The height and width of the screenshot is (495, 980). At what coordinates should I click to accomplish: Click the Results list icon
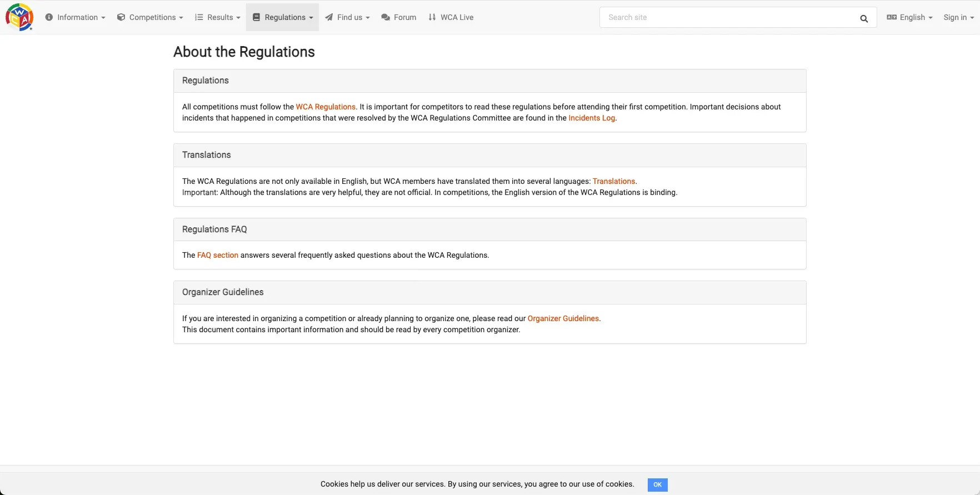[x=199, y=17]
